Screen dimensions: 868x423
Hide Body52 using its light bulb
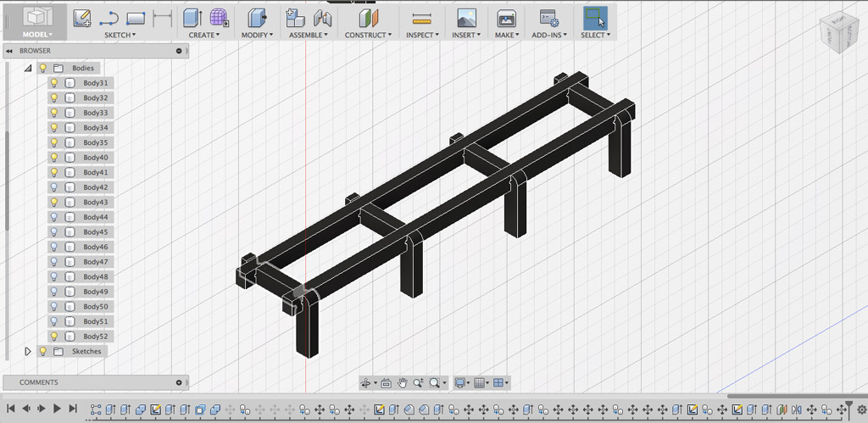click(54, 337)
